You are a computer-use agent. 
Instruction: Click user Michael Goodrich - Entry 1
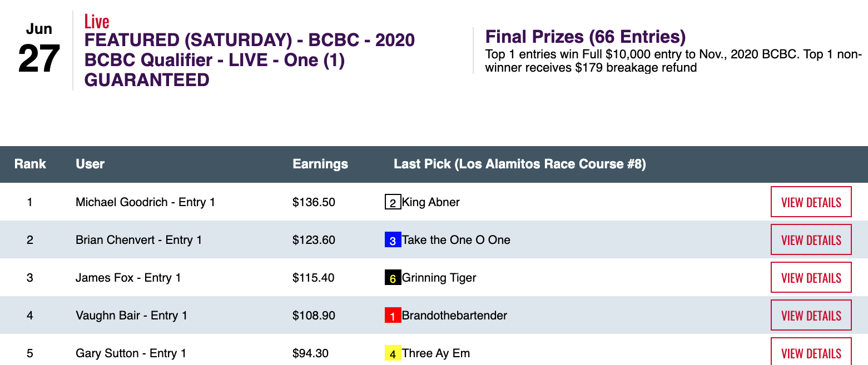[x=145, y=202]
